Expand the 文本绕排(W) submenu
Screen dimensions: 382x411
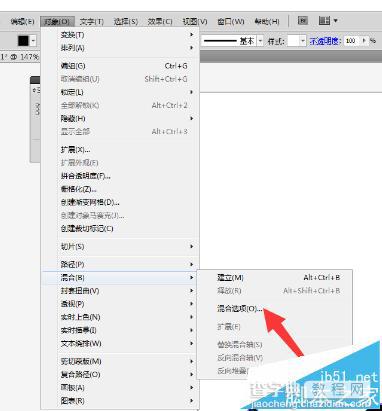tap(120, 343)
